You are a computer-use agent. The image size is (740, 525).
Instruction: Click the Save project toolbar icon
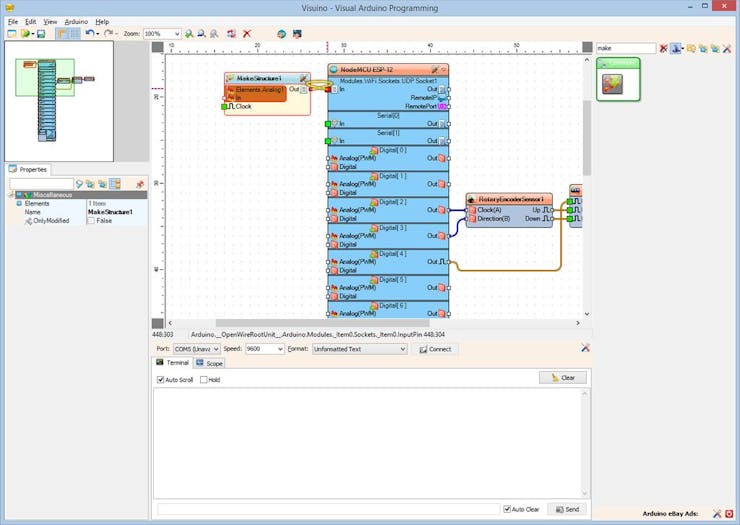40,34
